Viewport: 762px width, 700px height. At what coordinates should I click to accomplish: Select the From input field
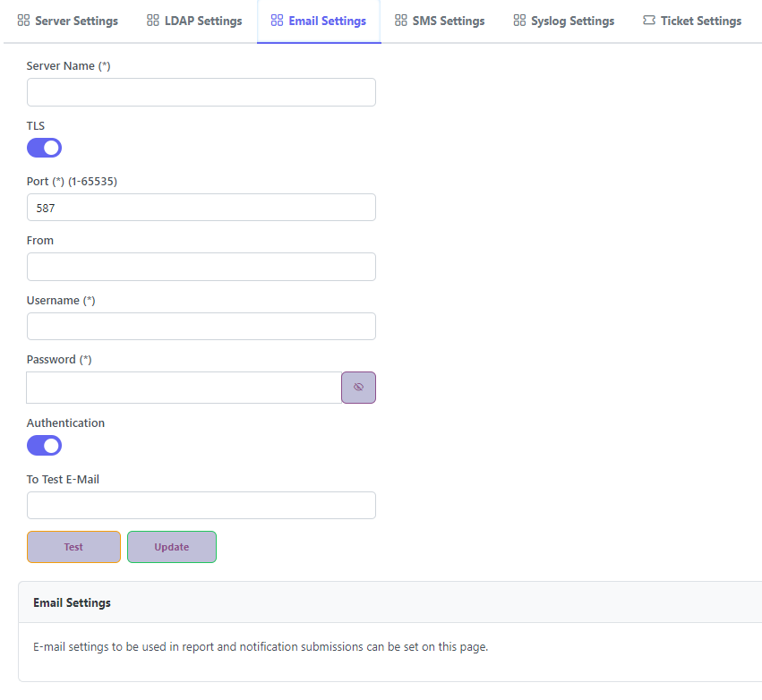(201, 267)
